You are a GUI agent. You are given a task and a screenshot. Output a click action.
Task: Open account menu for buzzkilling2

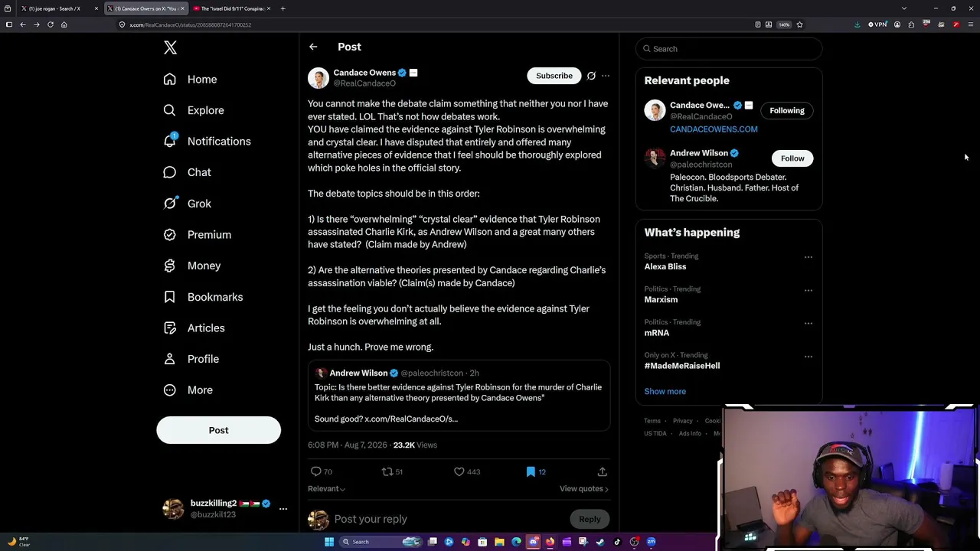tap(283, 509)
